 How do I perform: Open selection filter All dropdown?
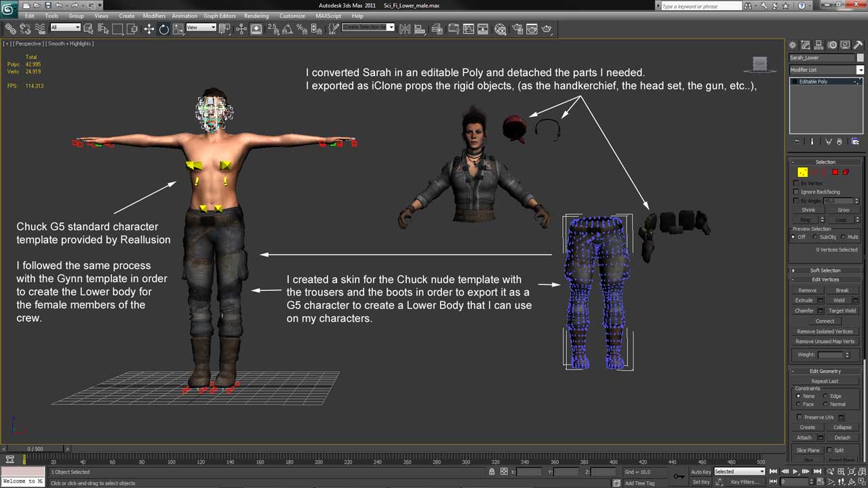coord(65,28)
